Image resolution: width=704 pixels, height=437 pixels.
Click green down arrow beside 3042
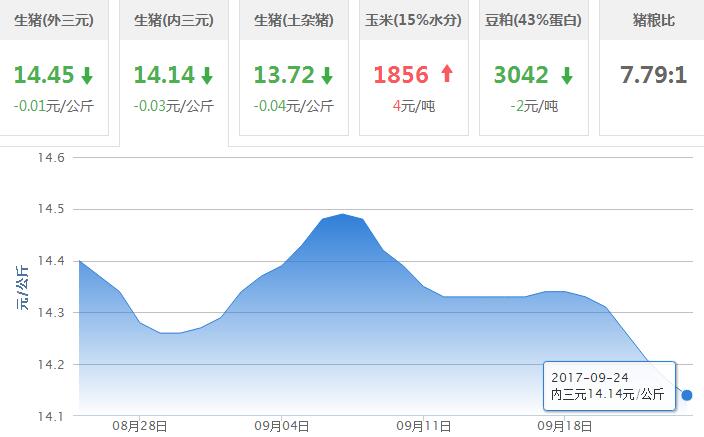[x=566, y=75]
